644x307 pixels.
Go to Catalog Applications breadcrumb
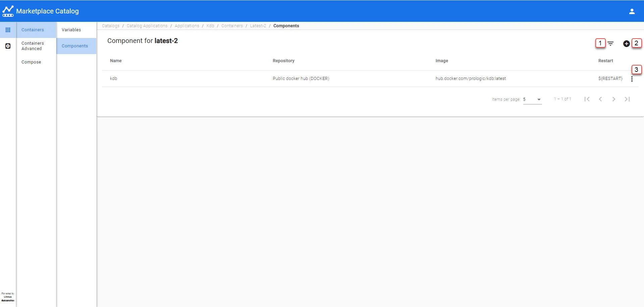pos(147,26)
